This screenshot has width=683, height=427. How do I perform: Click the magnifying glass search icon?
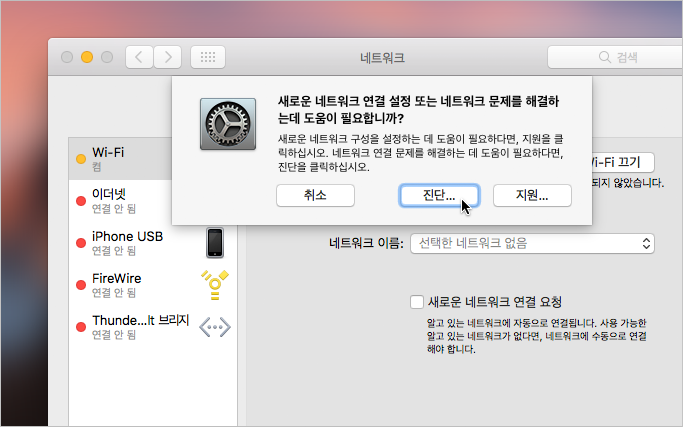click(604, 57)
